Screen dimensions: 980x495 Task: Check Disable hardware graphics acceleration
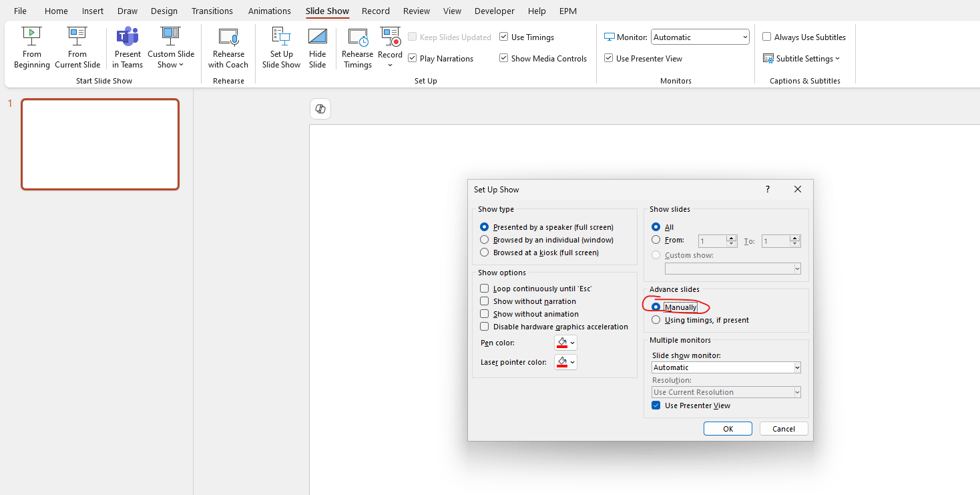(x=485, y=327)
